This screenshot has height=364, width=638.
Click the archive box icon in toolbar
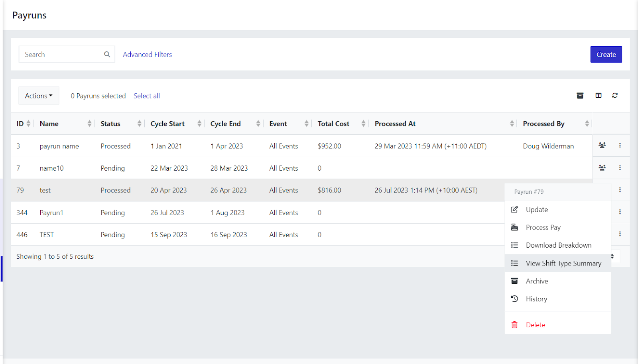[x=580, y=96]
